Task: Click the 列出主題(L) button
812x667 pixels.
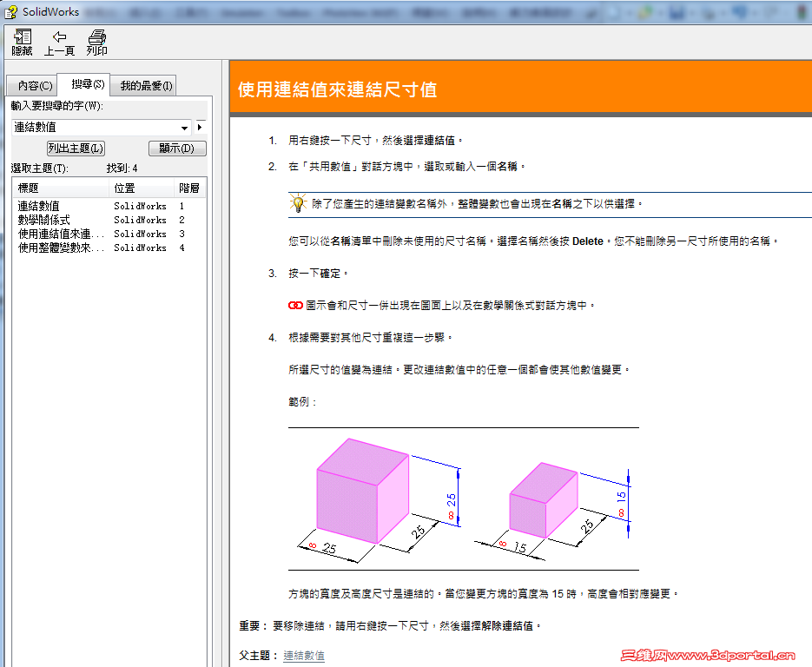Action: (x=76, y=149)
